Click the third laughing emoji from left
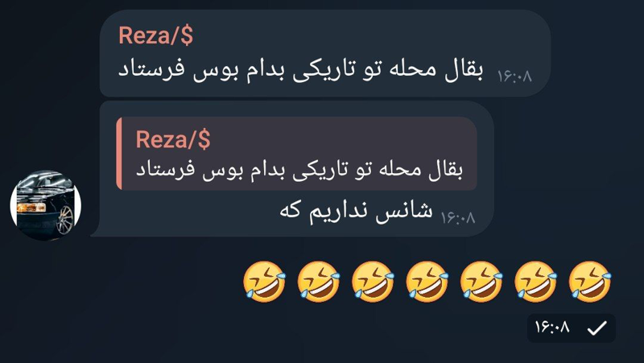The image size is (644, 363). coord(373,282)
